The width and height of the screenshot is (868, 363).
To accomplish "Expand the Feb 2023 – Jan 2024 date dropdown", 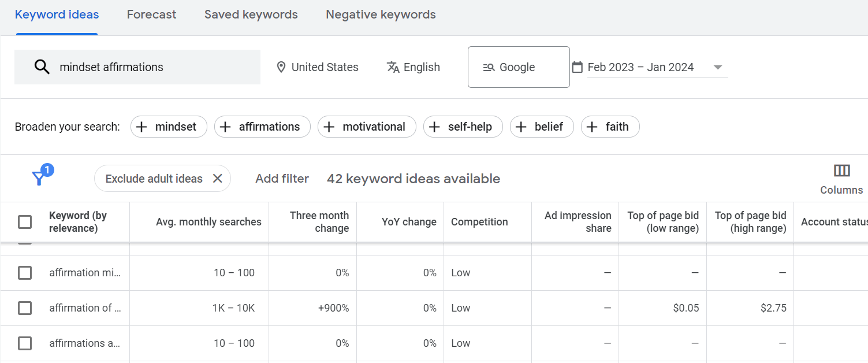I will point(718,67).
